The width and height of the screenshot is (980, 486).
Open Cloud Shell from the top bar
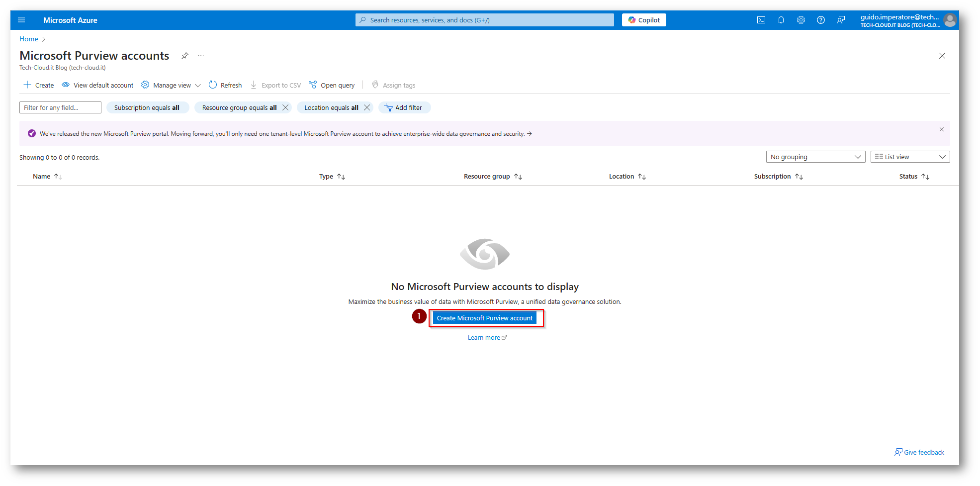(761, 20)
